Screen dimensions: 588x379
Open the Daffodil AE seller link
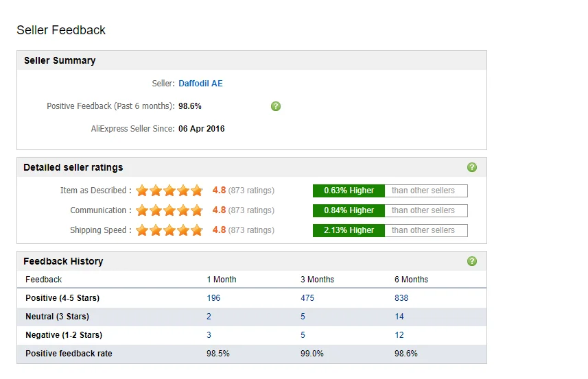click(x=200, y=84)
